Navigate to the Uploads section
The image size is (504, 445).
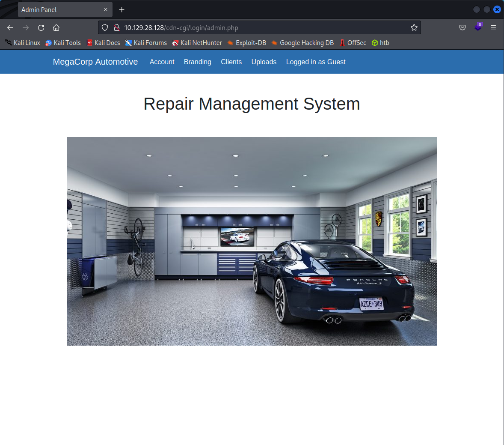(264, 62)
